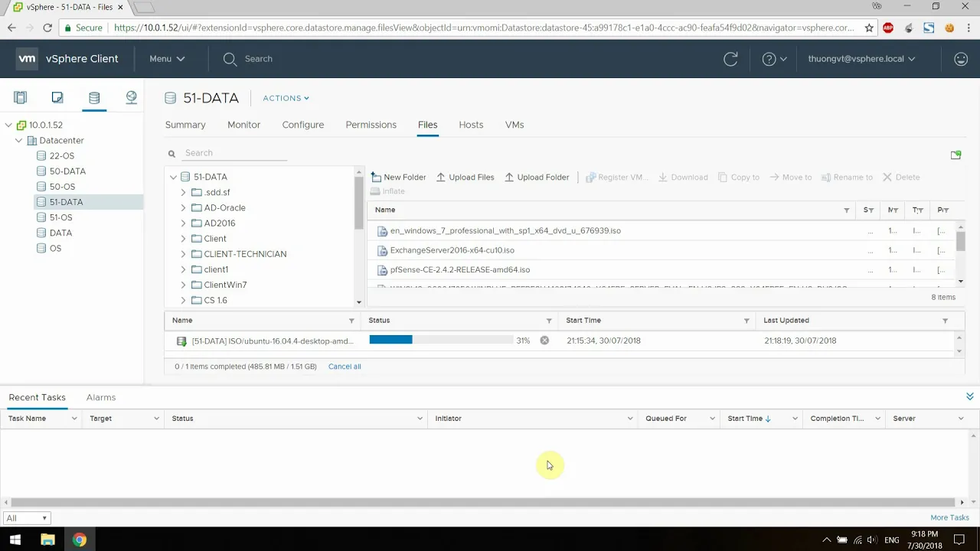Switch to the Monitor tab

(243, 125)
